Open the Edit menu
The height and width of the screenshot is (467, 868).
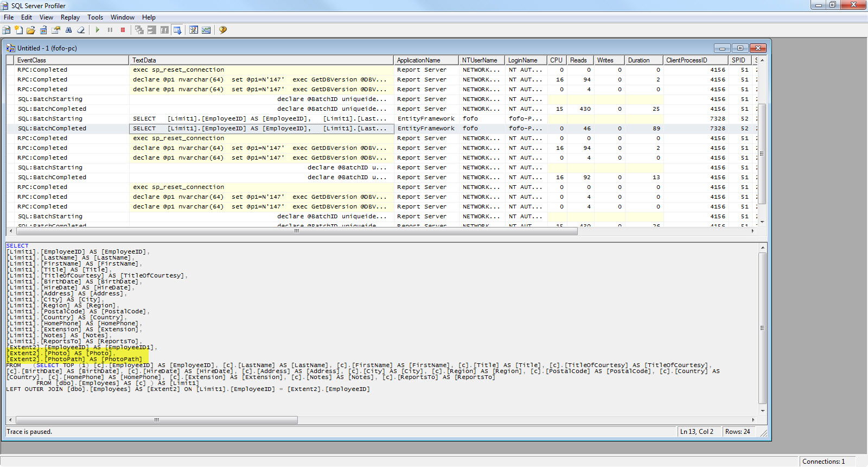coord(27,17)
